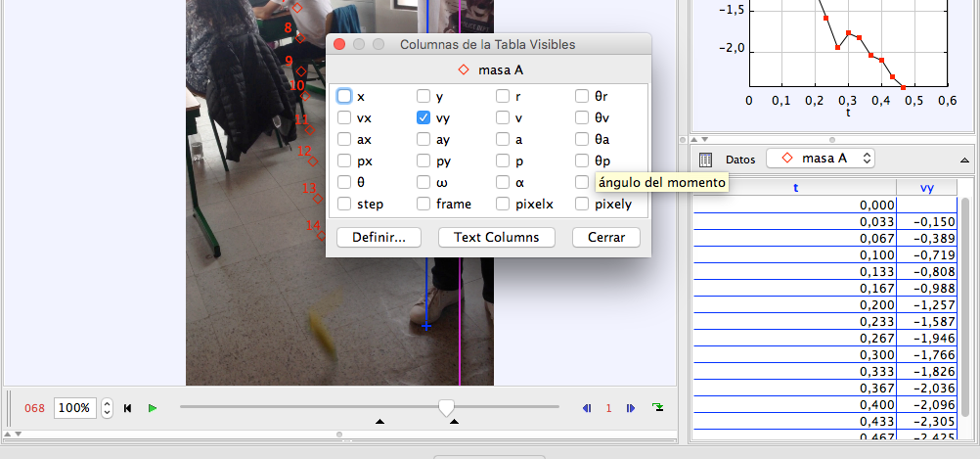Click track point marker 13 in the video
Viewport: 980px width, 459px height.
point(318,199)
